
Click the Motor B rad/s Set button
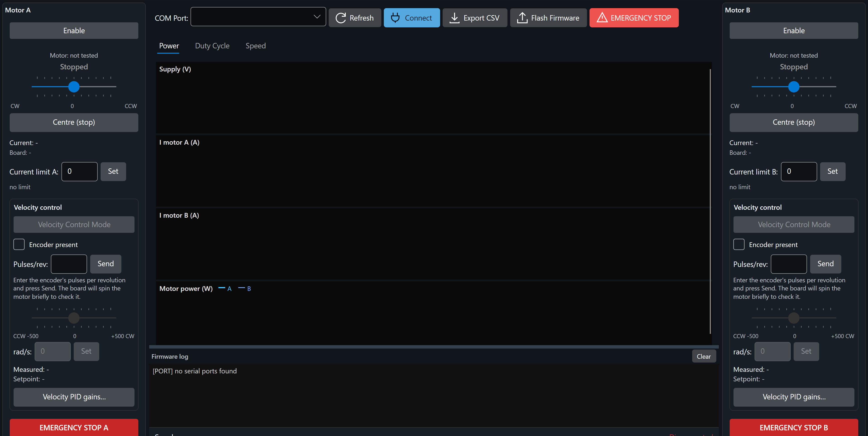click(x=806, y=351)
